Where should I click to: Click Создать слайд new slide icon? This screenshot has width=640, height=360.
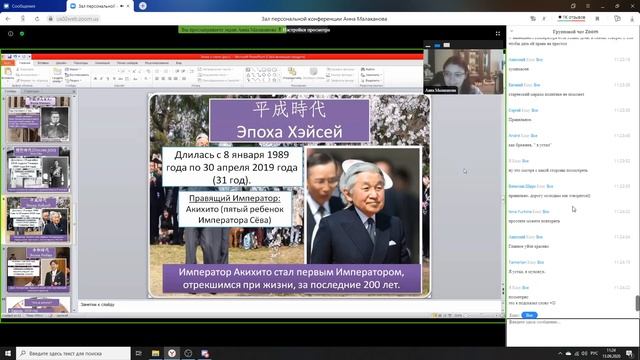pos(57,72)
